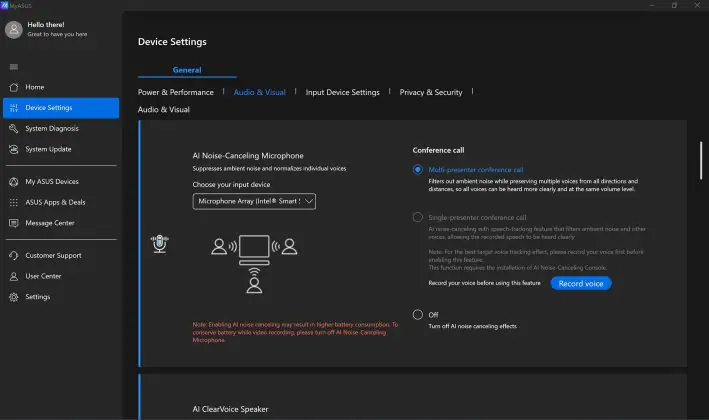Click 'Record your voice before using this feature' text

point(484,283)
